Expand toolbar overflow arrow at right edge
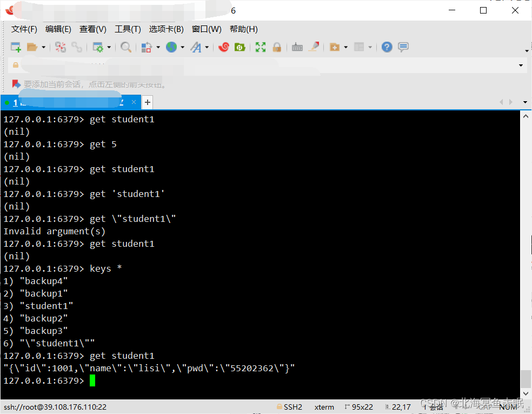The width and height of the screenshot is (532, 414). pos(527,51)
